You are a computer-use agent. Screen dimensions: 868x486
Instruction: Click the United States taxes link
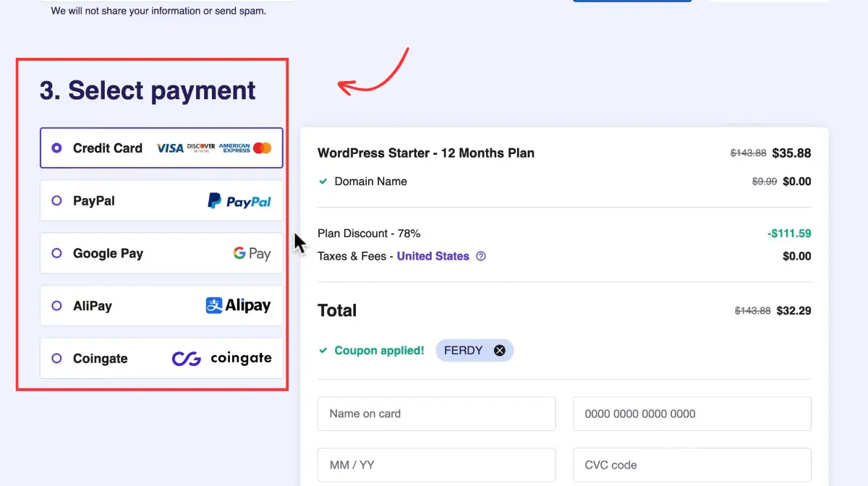pos(433,256)
